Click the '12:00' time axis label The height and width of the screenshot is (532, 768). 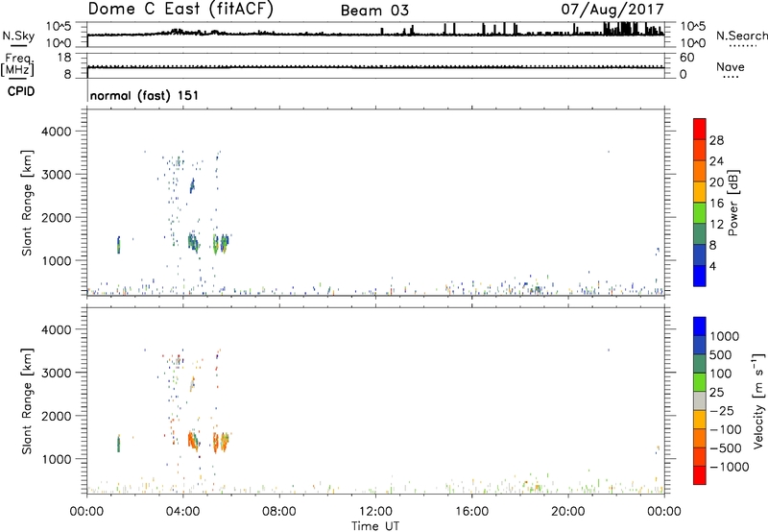coord(375,512)
